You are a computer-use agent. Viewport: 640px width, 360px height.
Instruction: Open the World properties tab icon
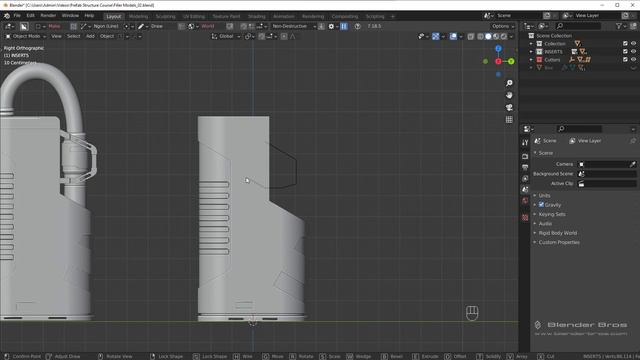coord(525,200)
